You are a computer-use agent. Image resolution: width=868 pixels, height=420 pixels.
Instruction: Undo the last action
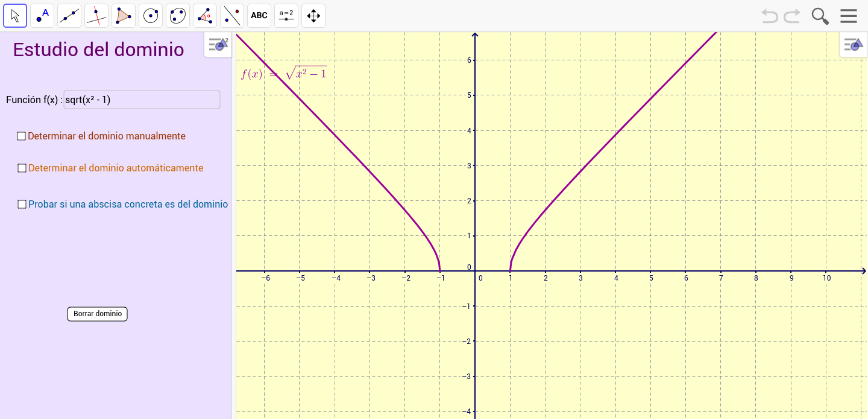click(x=770, y=16)
